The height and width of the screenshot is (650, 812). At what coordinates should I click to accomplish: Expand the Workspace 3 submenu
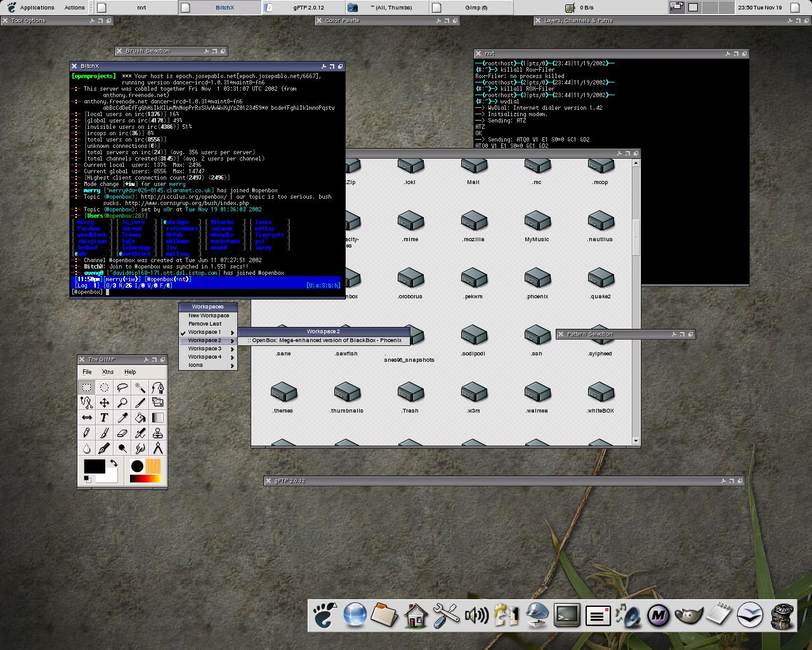(x=207, y=348)
